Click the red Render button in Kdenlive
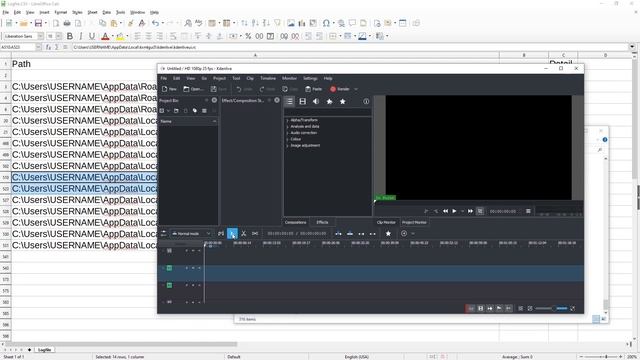 [340, 89]
